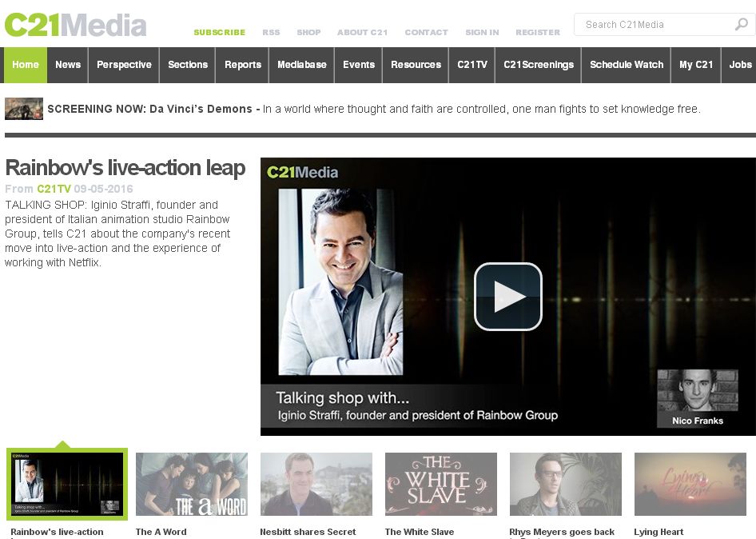Image resolution: width=756 pixels, height=539 pixels.
Task: Select the Rainbow's live-action carousel thumbnail
Action: tap(67, 484)
